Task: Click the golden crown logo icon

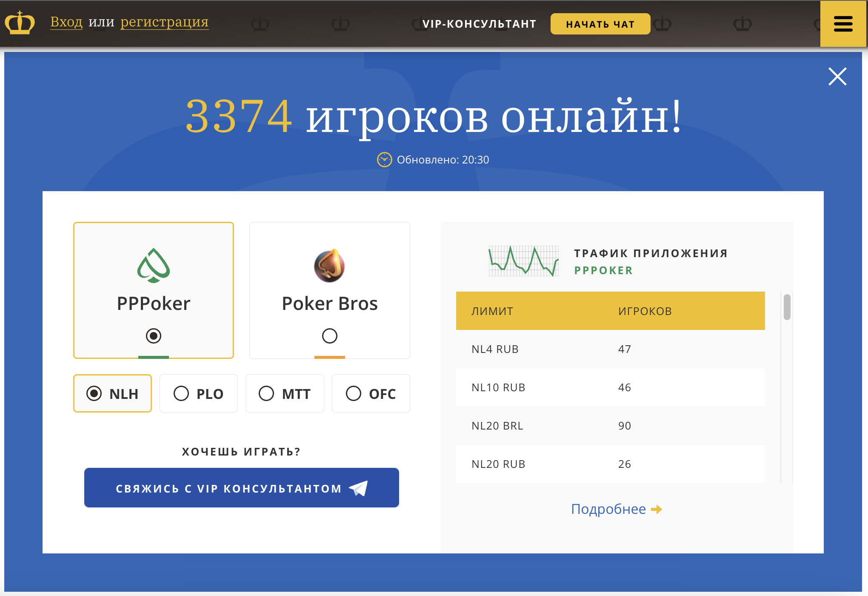Action: pos(20,23)
